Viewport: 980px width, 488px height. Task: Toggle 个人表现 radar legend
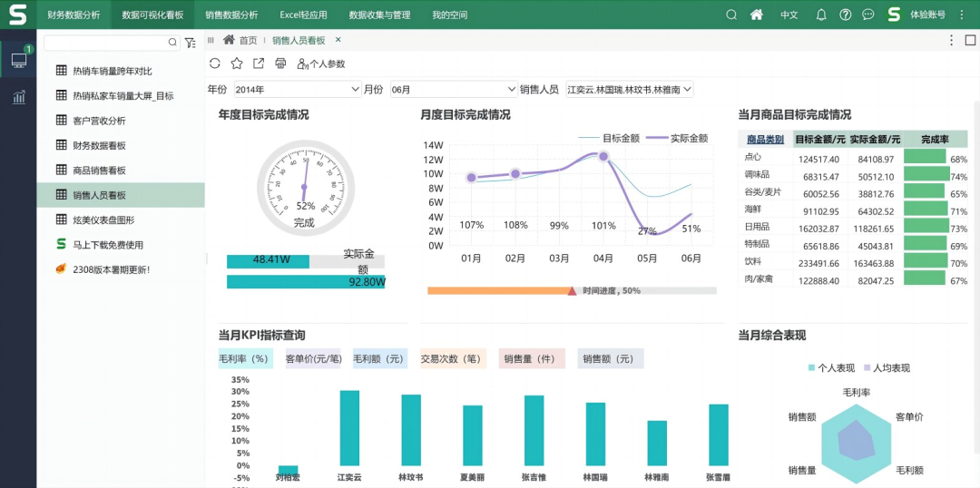830,368
